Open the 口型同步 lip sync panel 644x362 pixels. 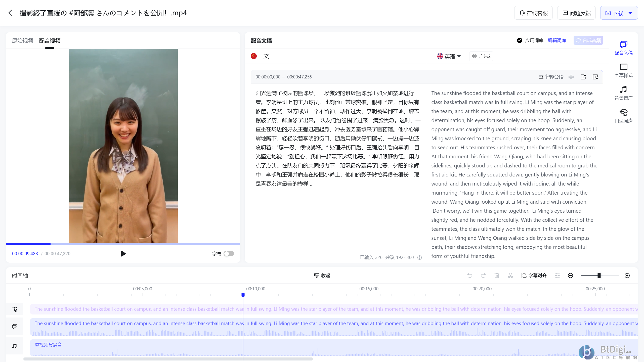point(623,115)
